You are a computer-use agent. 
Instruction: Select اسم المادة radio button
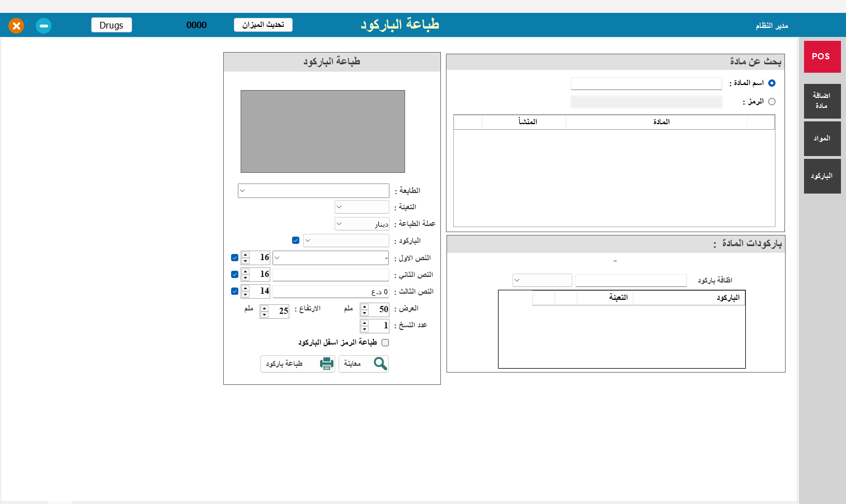[x=772, y=83]
